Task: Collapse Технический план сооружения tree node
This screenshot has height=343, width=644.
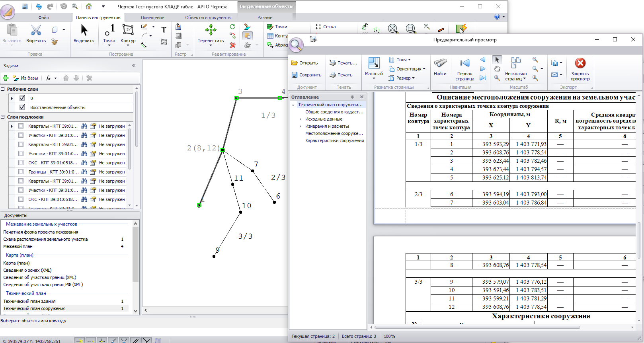Action: pyautogui.click(x=293, y=105)
